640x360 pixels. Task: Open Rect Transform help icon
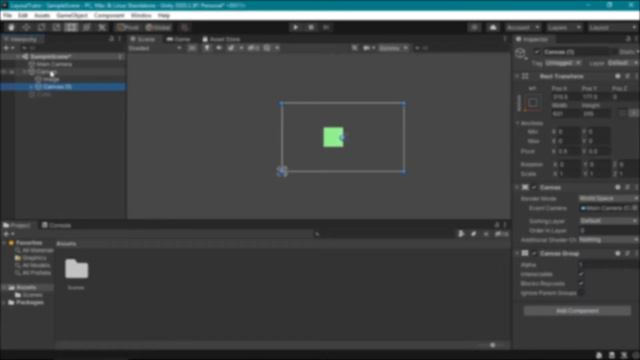point(618,76)
